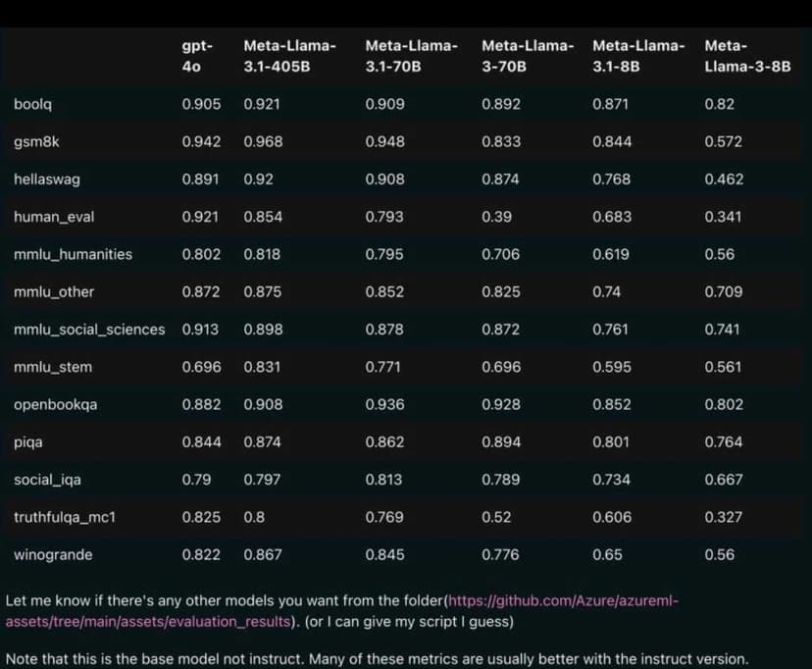
Task: Click the gpt-4o human_eval score 0.921
Action: pyautogui.click(x=201, y=217)
